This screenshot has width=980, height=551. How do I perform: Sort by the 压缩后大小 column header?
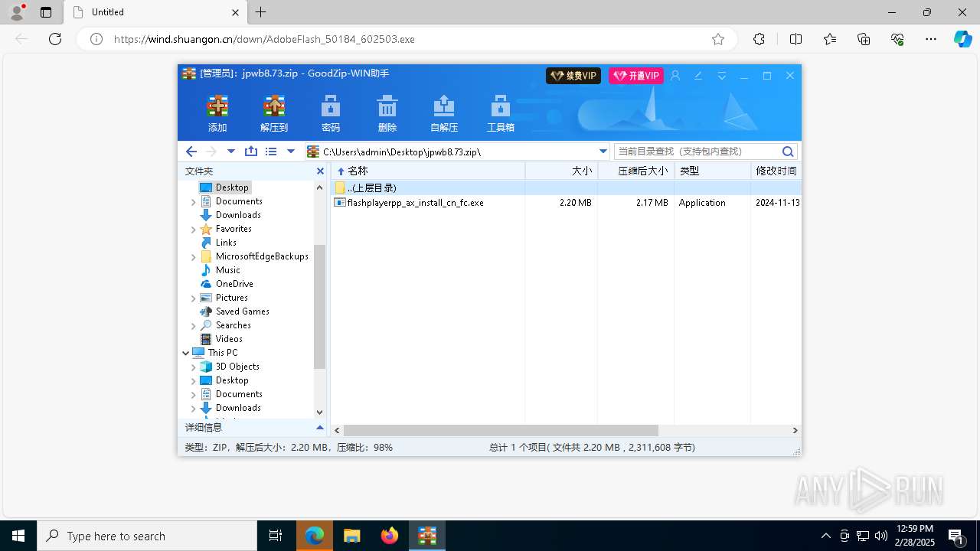click(636, 171)
